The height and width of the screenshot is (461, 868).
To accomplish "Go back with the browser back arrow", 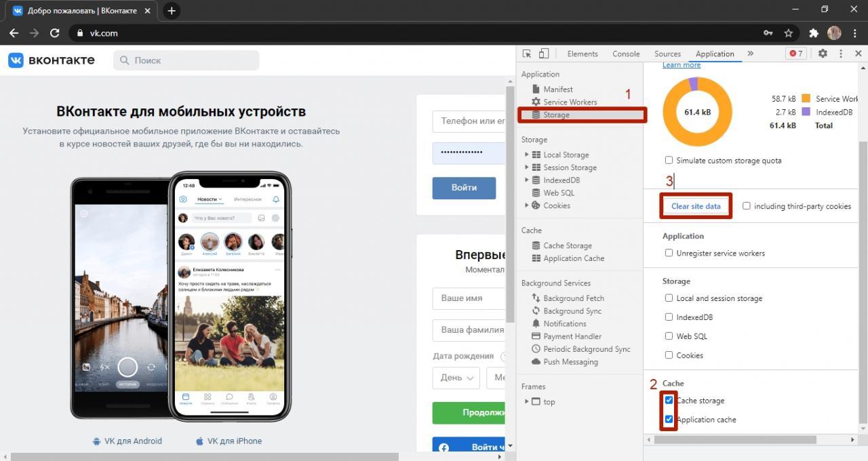I will pos(14,33).
